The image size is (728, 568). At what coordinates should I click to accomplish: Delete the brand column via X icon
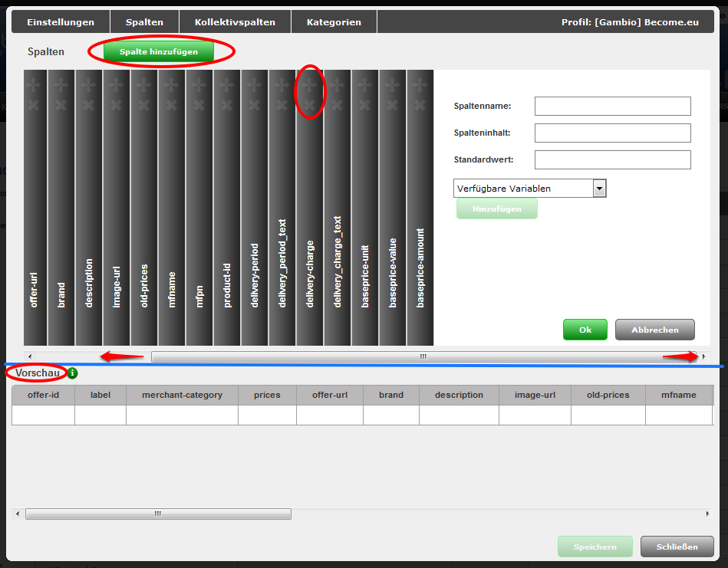coord(61,103)
